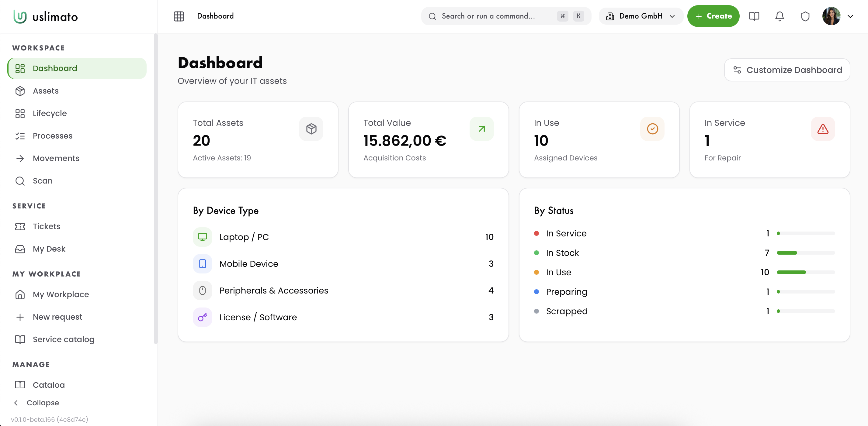This screenshot has width=868, height=426.
Task: Select License / Software row label
Action: click(x=258, y=317)
